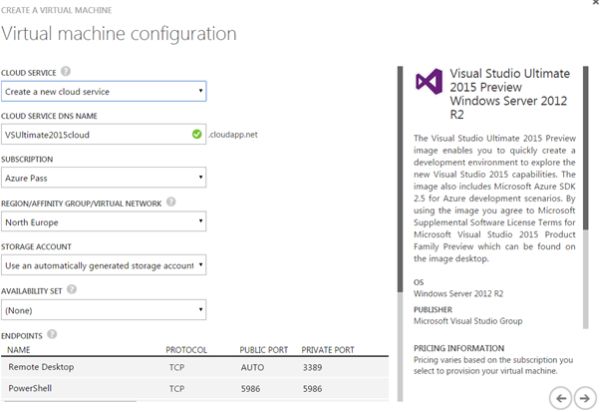Click private port 3389 value
This screenshot has width=600, height=412.
click(x=314, y=367)
